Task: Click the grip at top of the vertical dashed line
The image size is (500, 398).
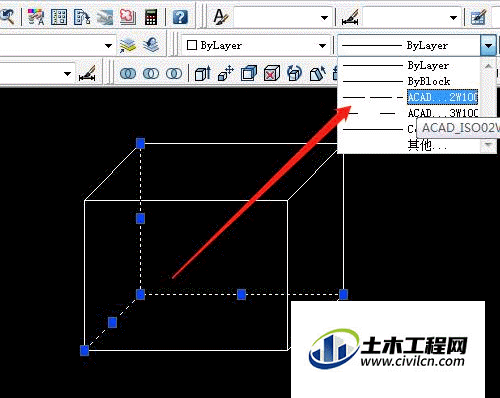Action: (x=140, y=143)
